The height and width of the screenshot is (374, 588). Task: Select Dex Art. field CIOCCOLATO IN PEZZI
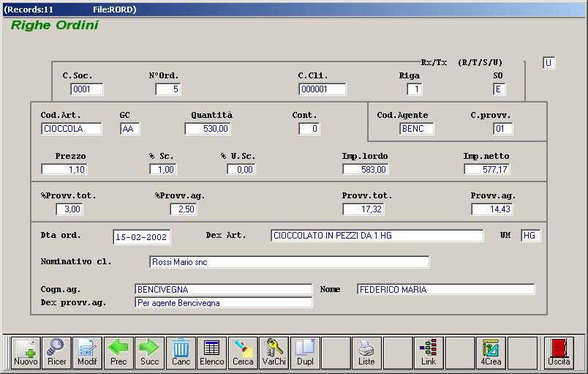[x=377, y=236]
